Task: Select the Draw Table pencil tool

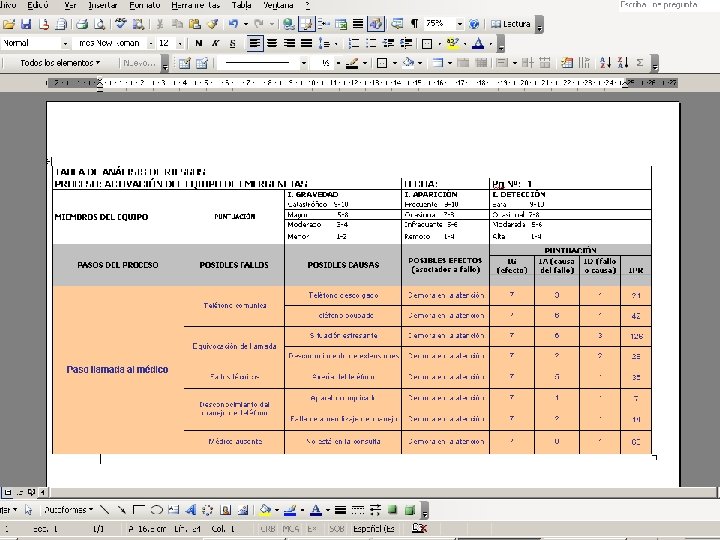Action: (185, 63)
